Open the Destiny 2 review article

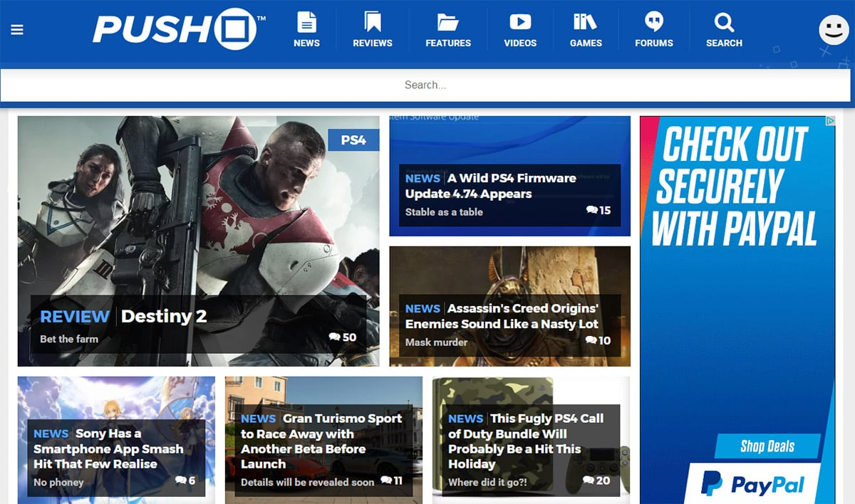[x=163, y=316]
